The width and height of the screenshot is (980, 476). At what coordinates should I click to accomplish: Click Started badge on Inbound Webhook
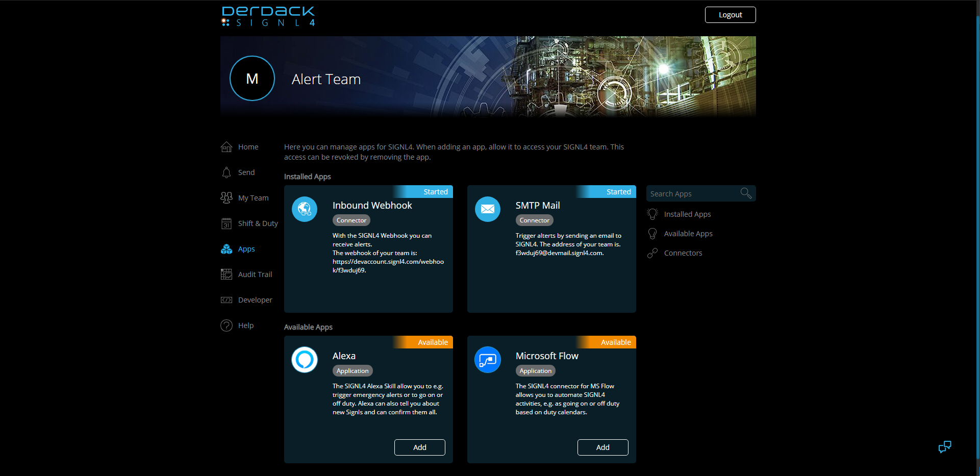[x=423, y=192]
